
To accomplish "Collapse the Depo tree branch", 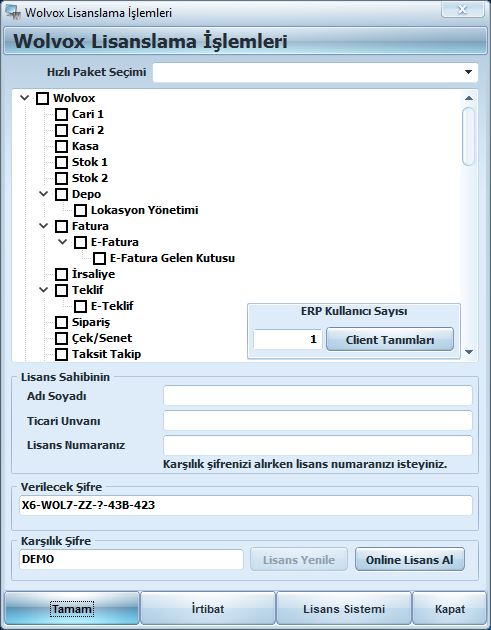I will [43, 194].
